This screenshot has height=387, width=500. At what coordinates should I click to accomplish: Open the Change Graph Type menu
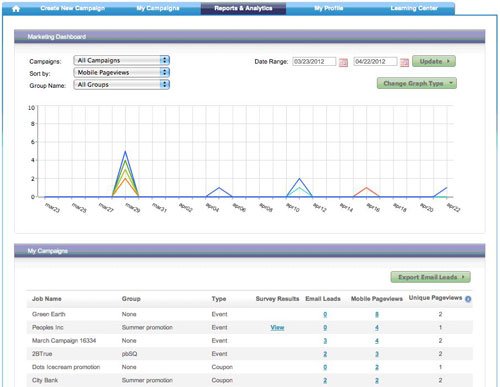tap(417, 83)
